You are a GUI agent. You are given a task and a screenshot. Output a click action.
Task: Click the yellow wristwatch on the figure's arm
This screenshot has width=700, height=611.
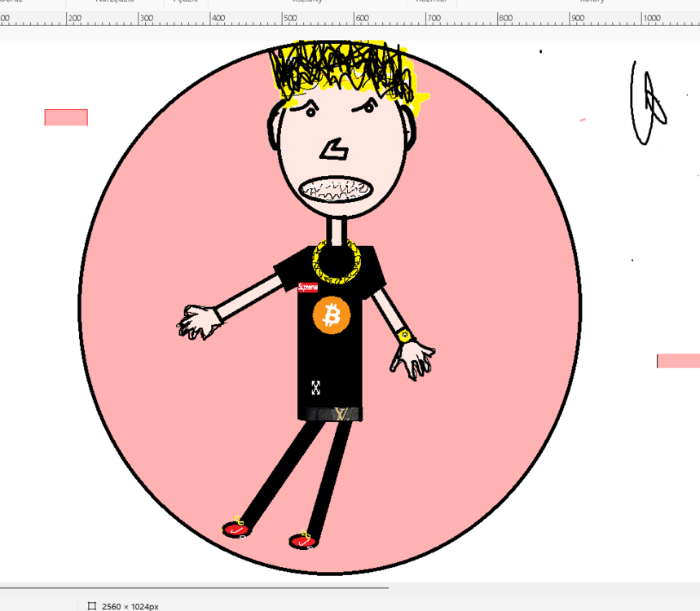click(404, 335)
